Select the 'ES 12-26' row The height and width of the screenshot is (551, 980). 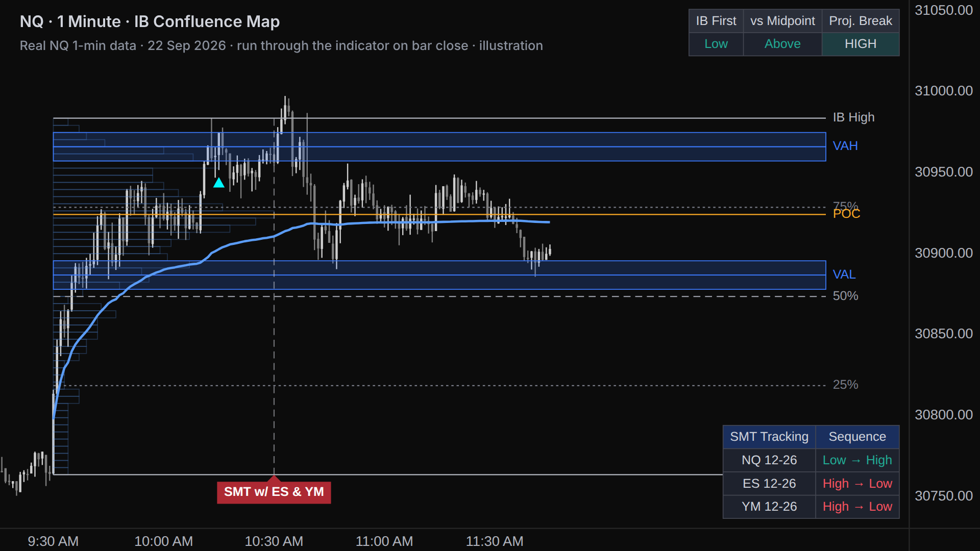point(811,484)
